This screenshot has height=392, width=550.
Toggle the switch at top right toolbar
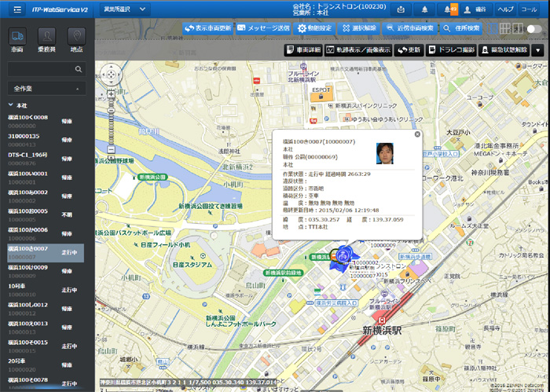coord(534,28)
